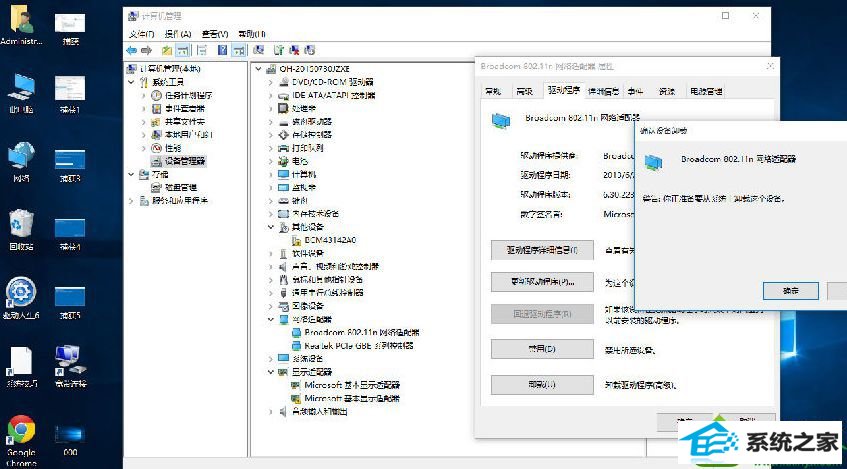The height and width of the screenshot is (469, 847).
Task: Collapse the 存储 Storage node
Action: (x=132, y=174)
